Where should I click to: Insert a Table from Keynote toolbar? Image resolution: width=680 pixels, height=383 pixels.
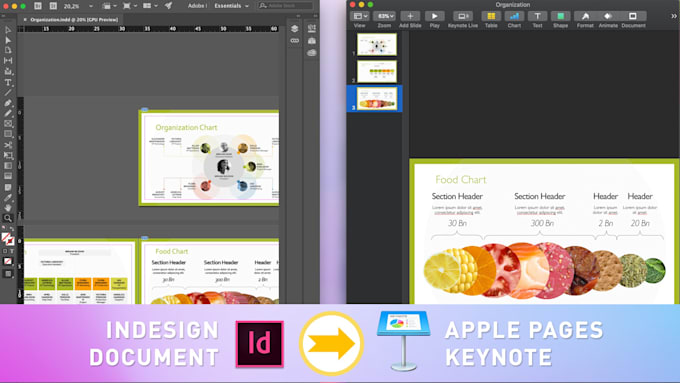coord(491,16)
